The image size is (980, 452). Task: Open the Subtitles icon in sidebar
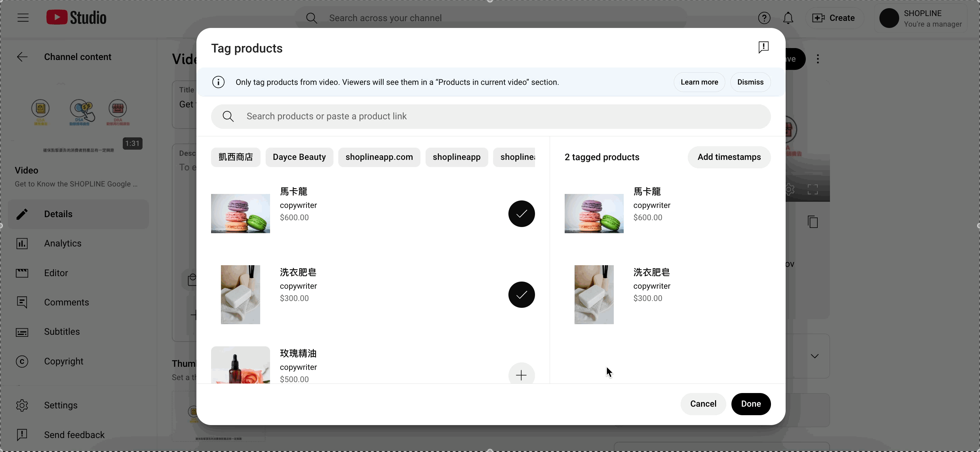[22, 332]
